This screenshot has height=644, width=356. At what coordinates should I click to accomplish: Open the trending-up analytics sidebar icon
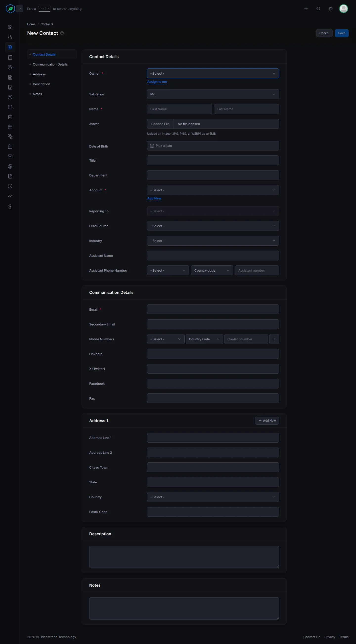(10, 196)
